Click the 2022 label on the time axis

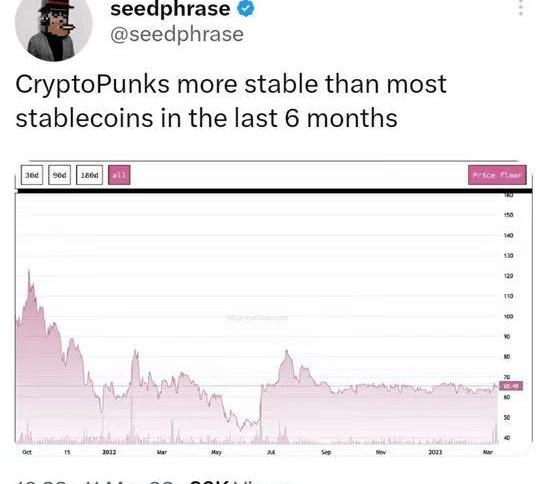coord(109,452)
